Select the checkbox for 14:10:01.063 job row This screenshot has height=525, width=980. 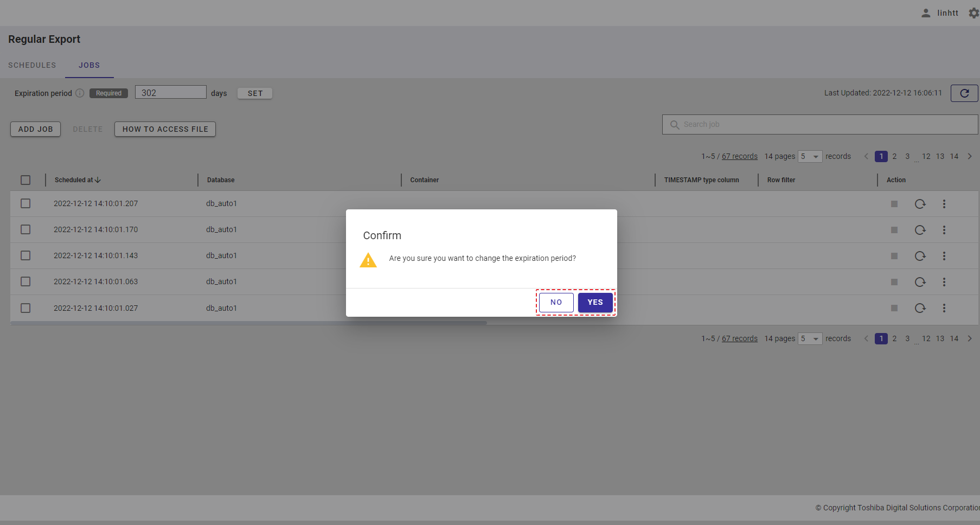pyautogui.click(x=25, y=281)
